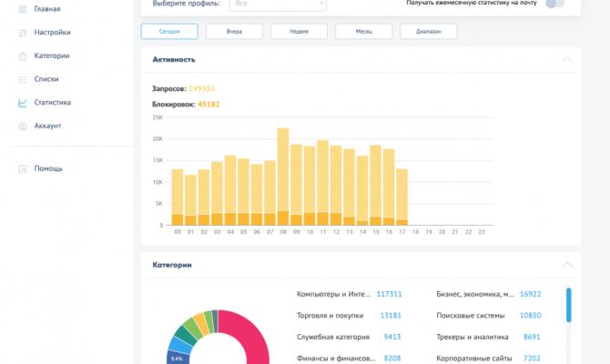
Task: Click the Аккаунт user icon
Action: coord(23,126)
